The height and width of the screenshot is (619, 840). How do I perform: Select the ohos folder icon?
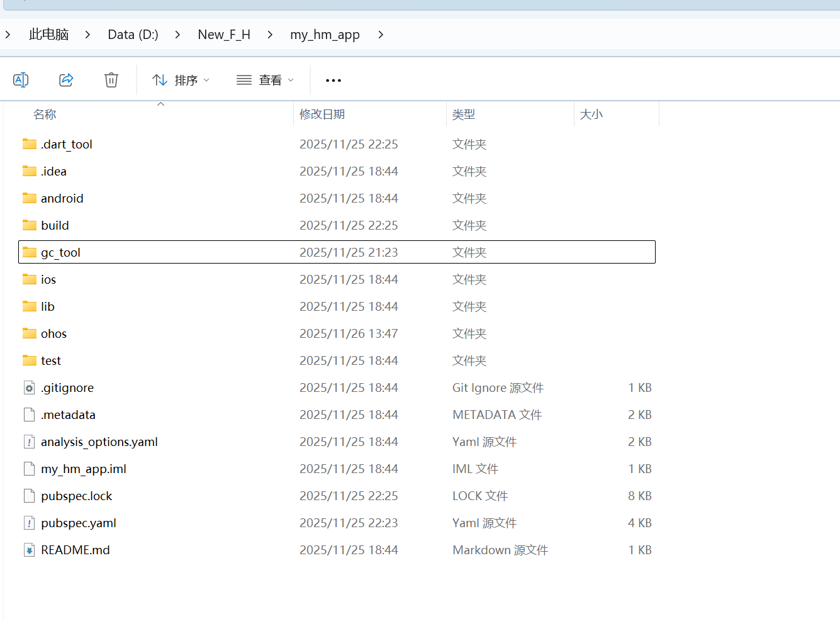(29, 333)
